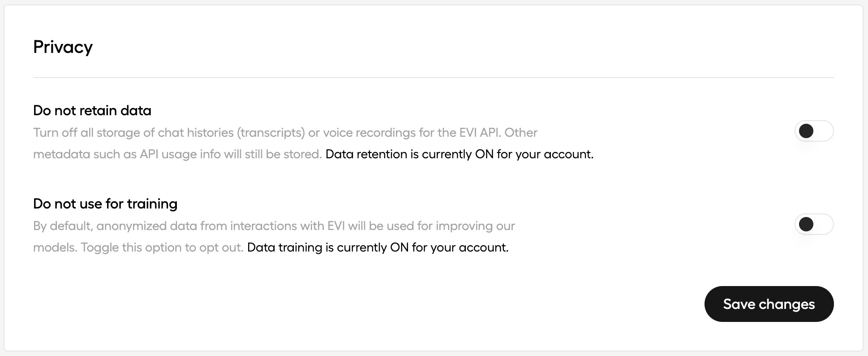This screenshot has height=356, width=868.
Task: Select the Privacy heading
Action: 63,47
